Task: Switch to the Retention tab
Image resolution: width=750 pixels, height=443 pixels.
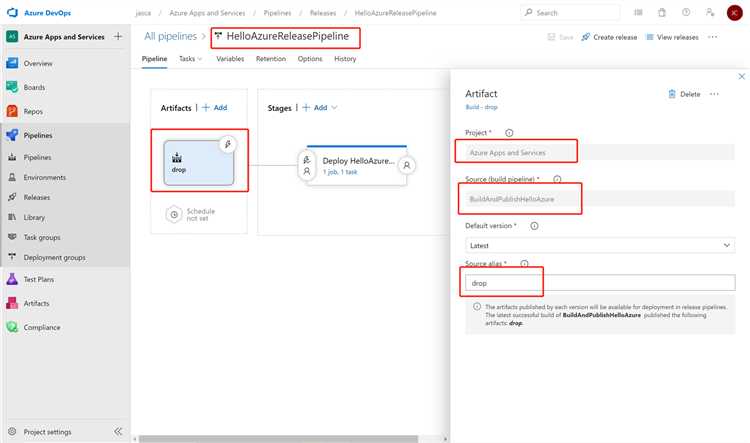Action: 271,59
